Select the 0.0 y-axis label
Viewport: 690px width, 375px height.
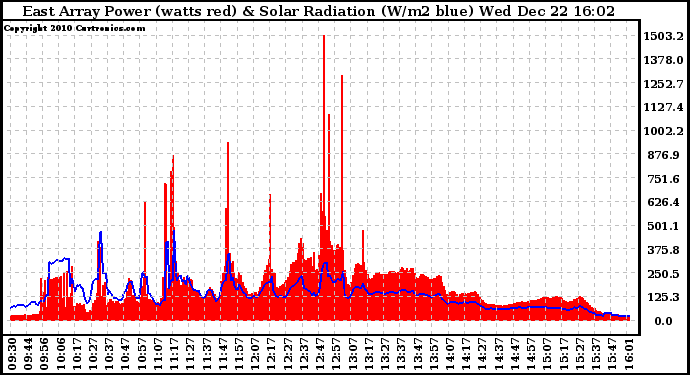tap(663, 321)
